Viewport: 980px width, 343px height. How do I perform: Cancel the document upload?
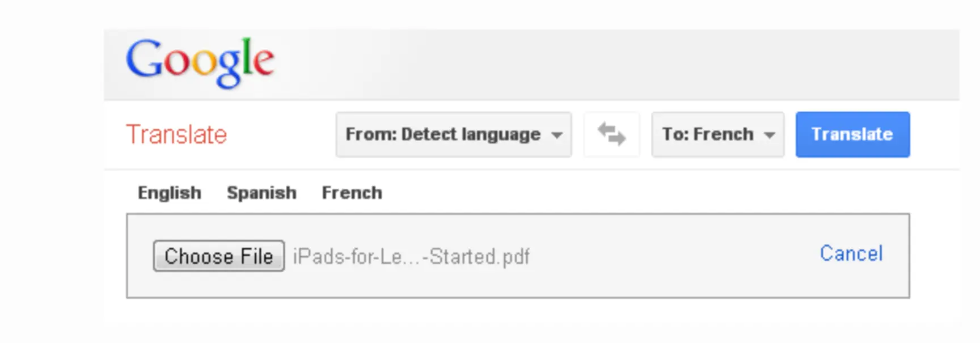[x=851, y=253]
